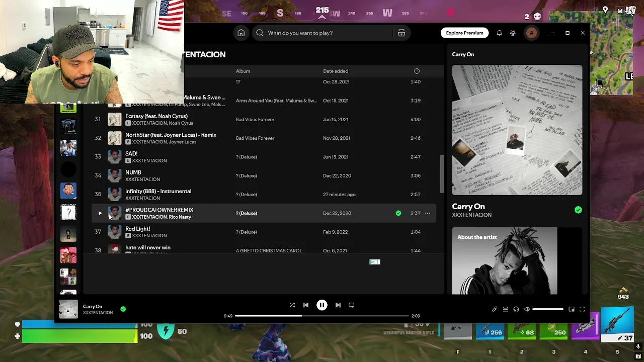
Task: Click Explore Premium button
Action: tap(464, 33)
